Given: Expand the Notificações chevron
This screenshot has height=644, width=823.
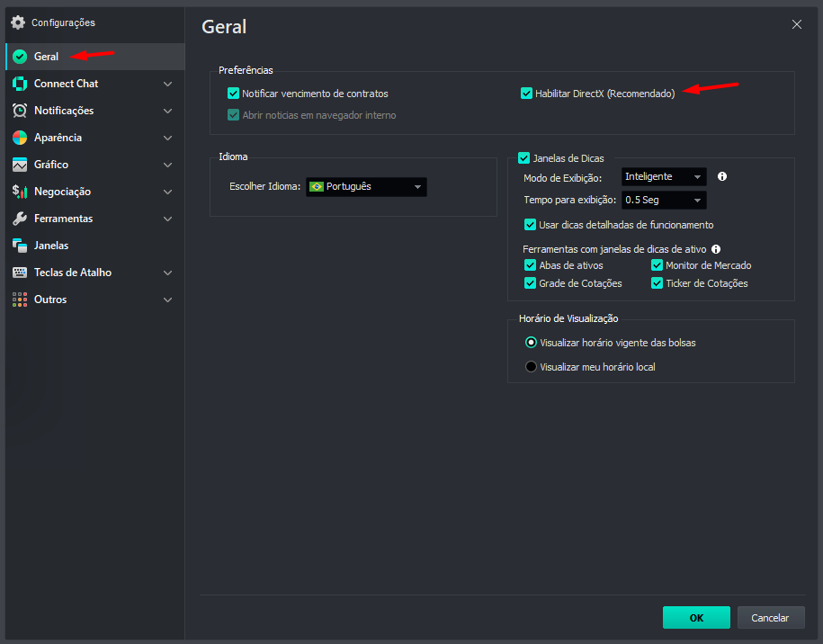Looking at the screenshot, I should click(x=168, y=111).
